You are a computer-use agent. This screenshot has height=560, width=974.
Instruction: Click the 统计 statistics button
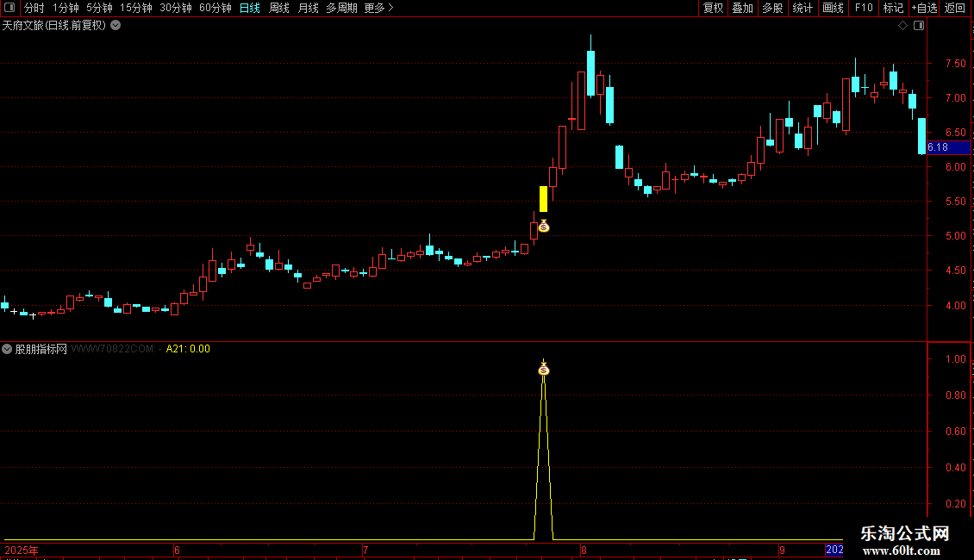pos(802,8)
